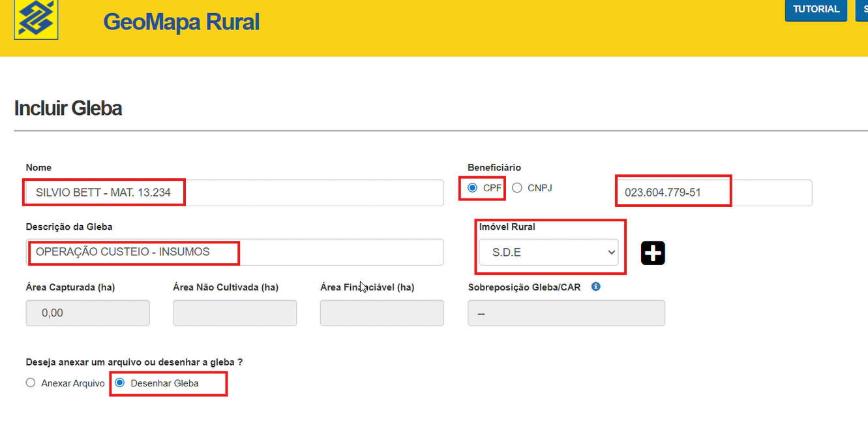Screen dimensions: 868x421
Task: Click the Área Não Cultivada (ha) field
Action: coord(235,313)
